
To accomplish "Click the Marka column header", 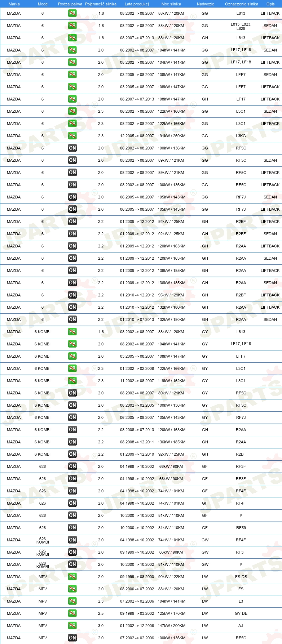I will 14,4.
